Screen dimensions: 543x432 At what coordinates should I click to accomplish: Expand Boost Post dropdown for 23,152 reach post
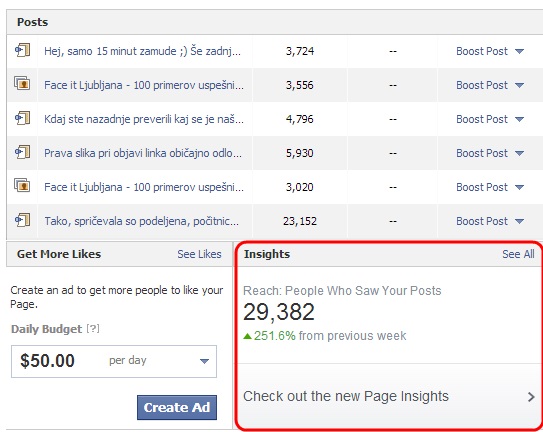click(x=519, y=221)
